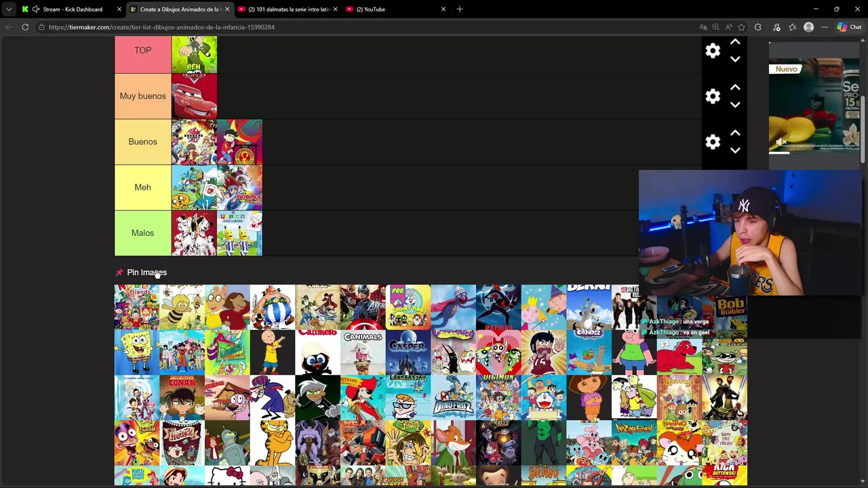Select the Doraemon image in the pool
The width and height of the screenshot is (868, 488).
543,397
